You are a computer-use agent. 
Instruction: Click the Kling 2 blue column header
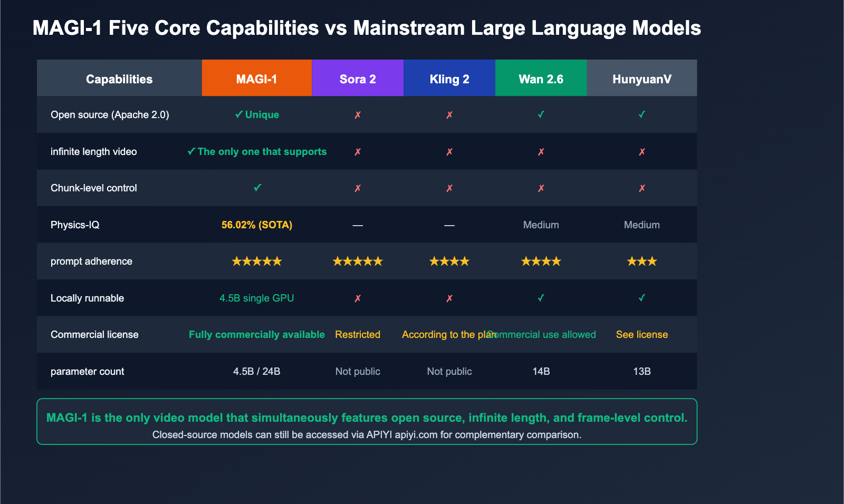[449, 79]
